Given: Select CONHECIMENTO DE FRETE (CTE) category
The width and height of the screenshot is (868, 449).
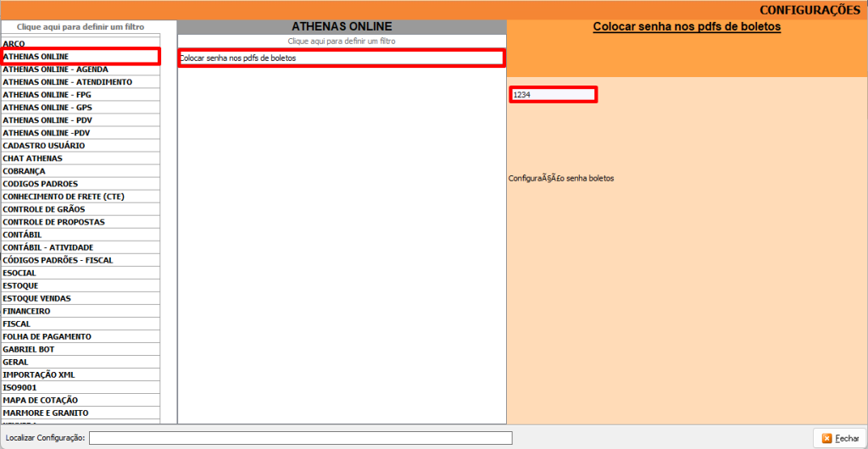Looking at the screenshot, I should (81, 197).
